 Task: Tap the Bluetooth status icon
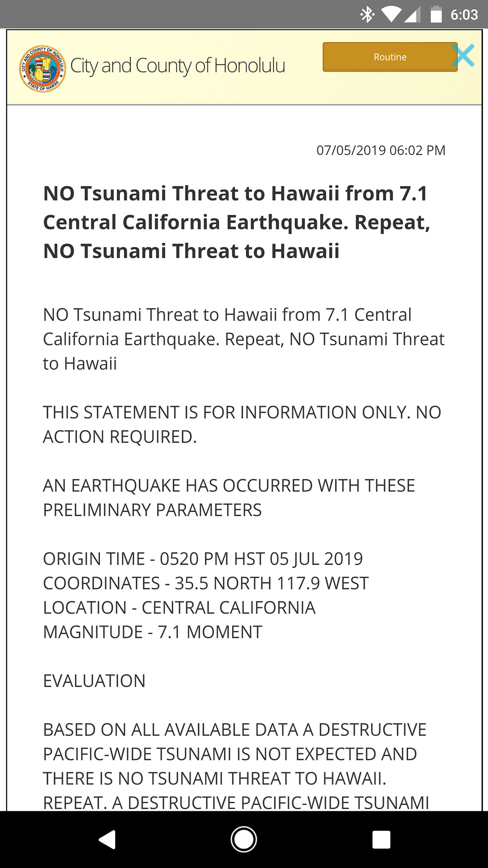[367, 15]
